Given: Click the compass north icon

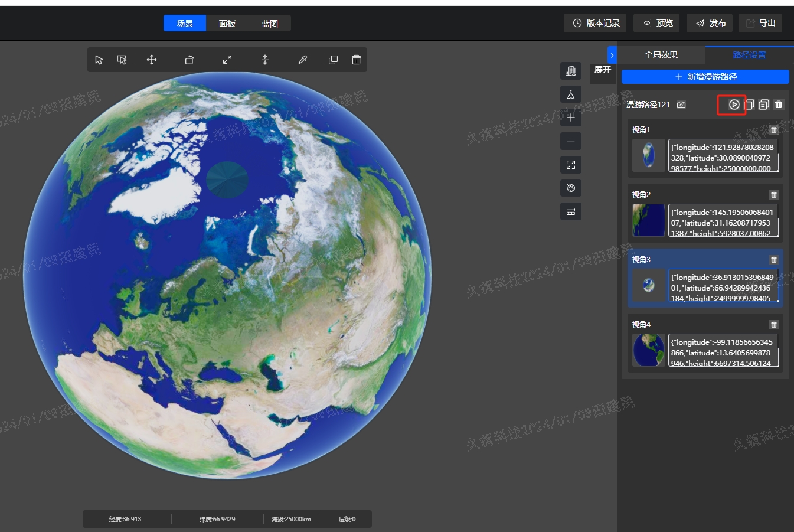Looking at the screenshot, I should (x=571, y=94).
